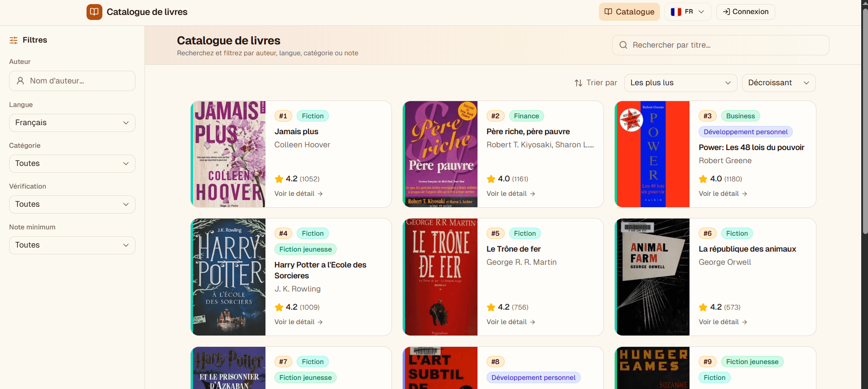Click the #1 rank badge
This screenshot has width=868, height=389.
click(283, 116)
